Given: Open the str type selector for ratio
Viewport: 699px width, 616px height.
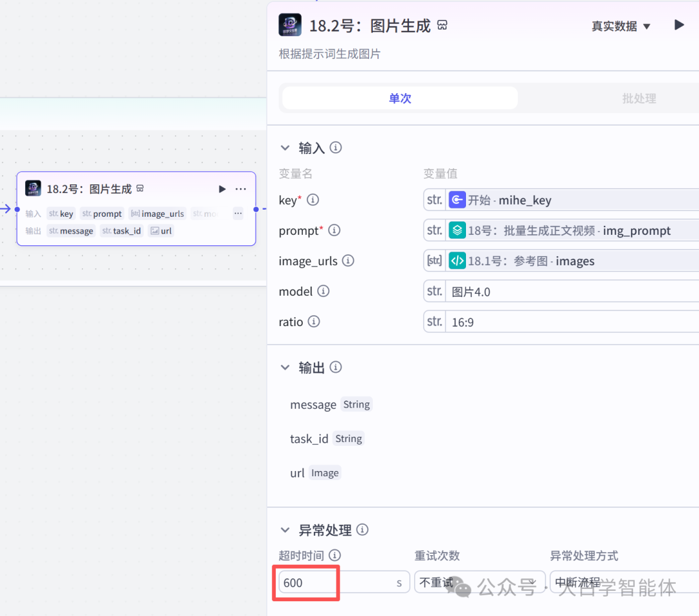Looking at the screenshot, I should pos(435,322).
